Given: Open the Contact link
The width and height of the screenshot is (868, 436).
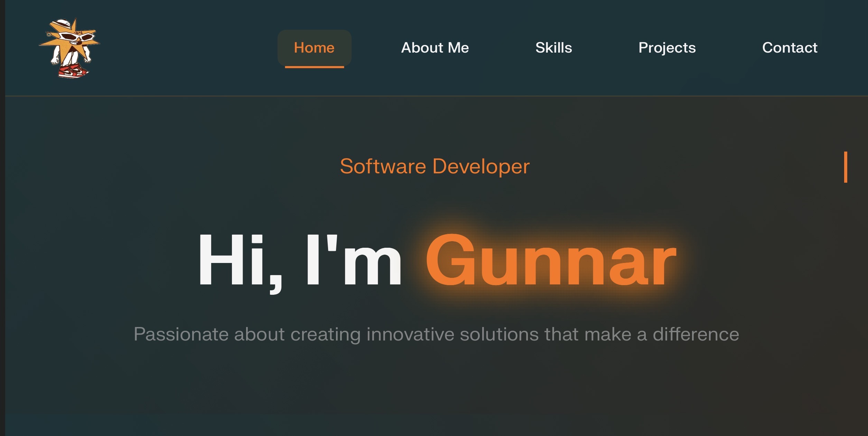Looking at the screenshot, I should tap(790, 47).
